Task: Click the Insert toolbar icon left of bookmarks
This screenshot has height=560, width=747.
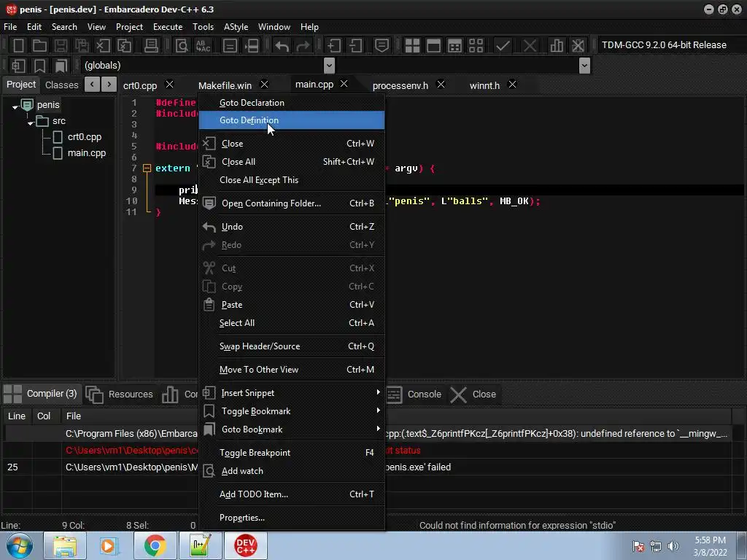Action: pyautogui.click(x=18, y=66)
